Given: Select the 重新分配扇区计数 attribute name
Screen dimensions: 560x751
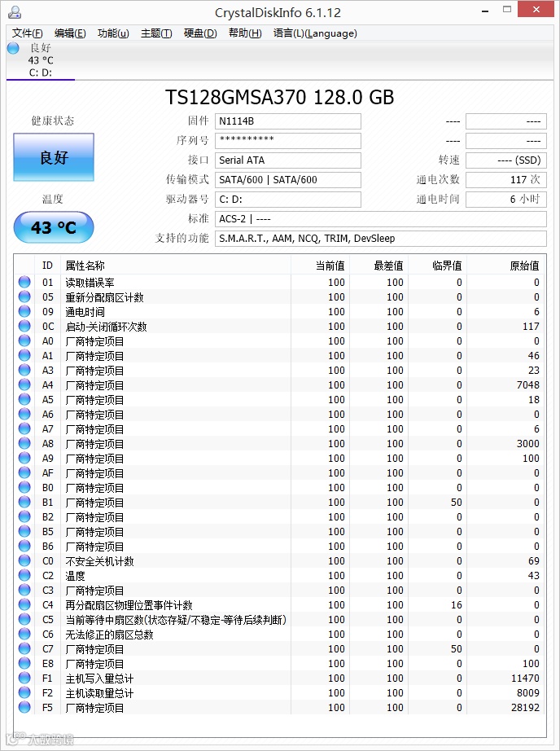Looking at the screenshot, I should pos(104,297).
